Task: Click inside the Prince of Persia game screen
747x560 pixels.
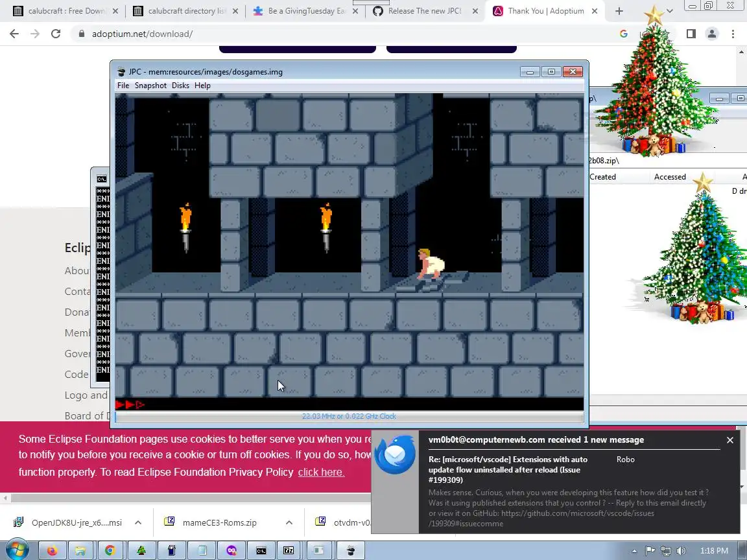Action: [350, 251]
